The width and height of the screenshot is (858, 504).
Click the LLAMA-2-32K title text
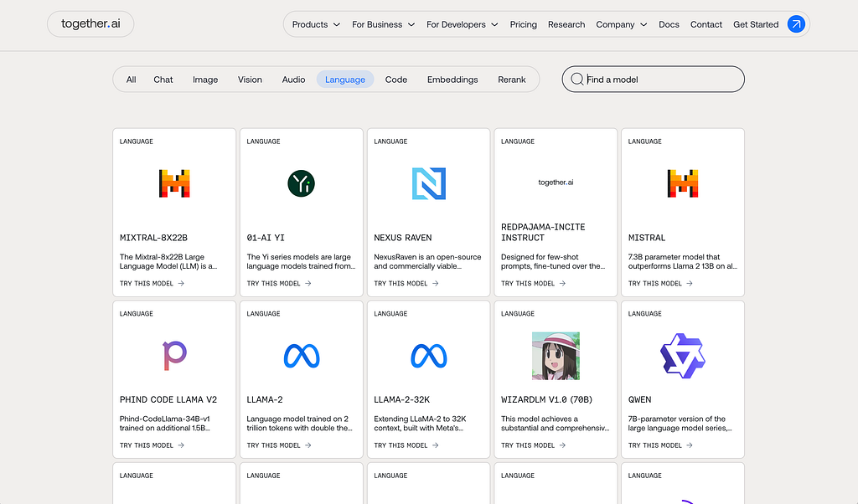[x=402, y=399]
